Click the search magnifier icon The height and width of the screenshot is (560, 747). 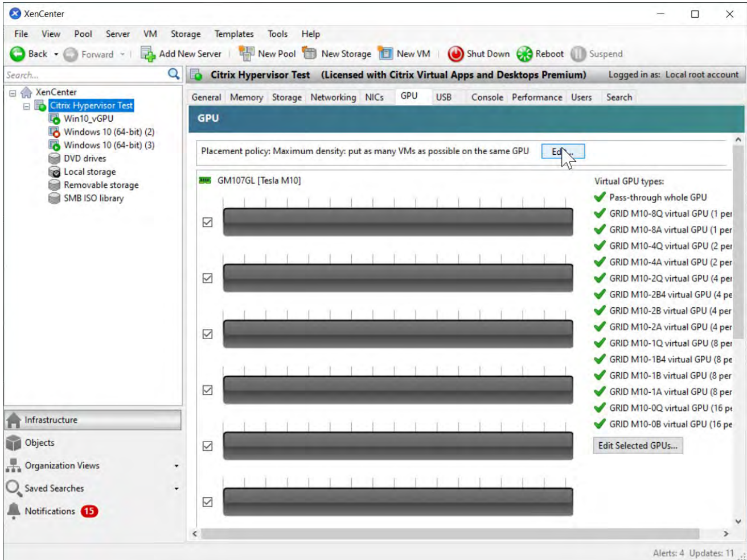click(174, 74)
